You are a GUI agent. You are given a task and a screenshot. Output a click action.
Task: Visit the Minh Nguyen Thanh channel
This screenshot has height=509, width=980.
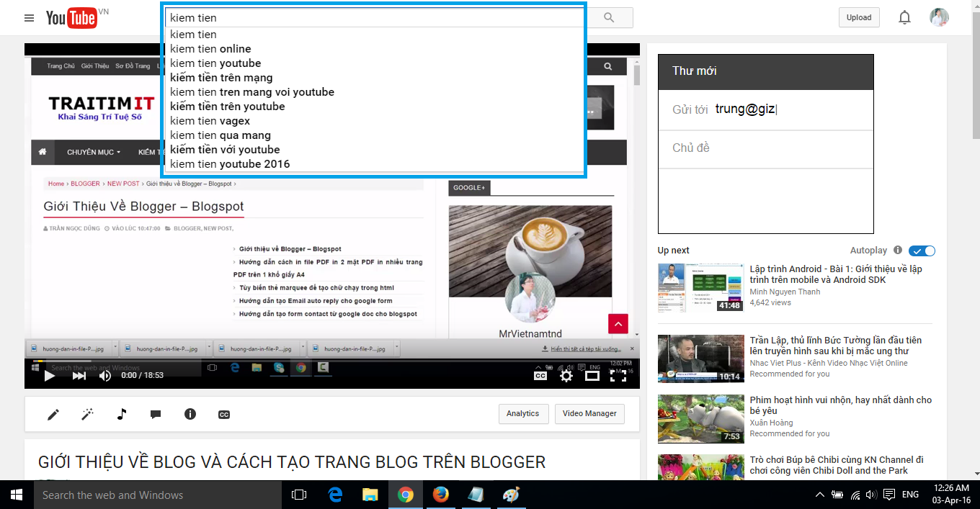[785, 292]
